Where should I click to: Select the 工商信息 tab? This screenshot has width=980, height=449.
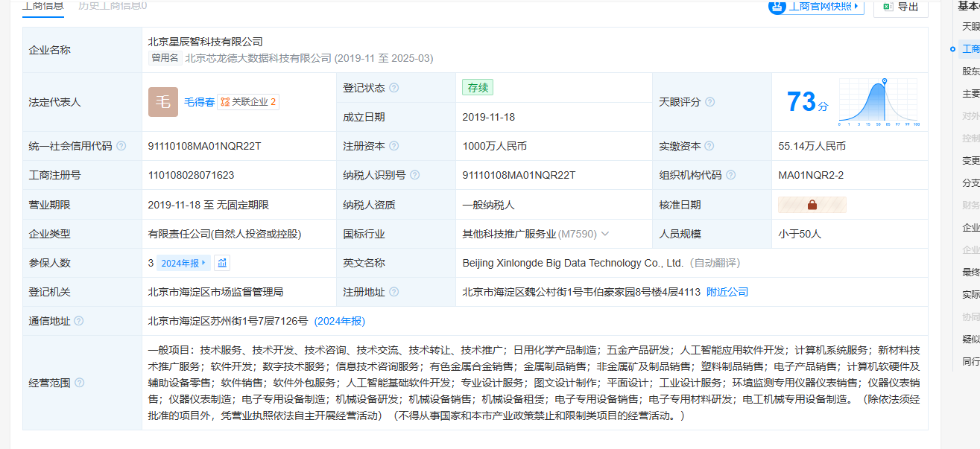(42, 6)
